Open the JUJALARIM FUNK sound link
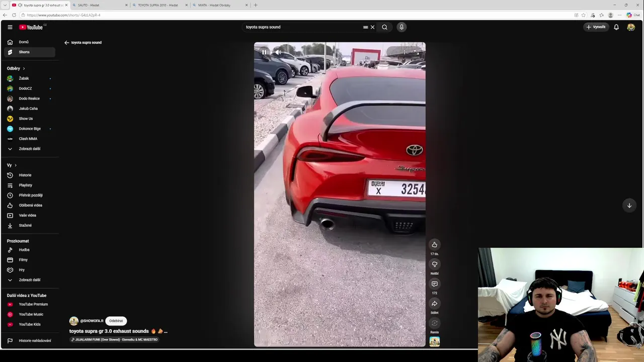This screenshot has width=644, height=362. [115, 340]
